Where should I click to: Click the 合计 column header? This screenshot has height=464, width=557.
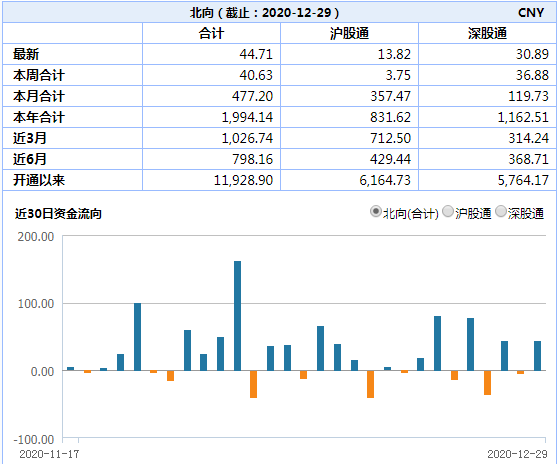pos(211,33)
